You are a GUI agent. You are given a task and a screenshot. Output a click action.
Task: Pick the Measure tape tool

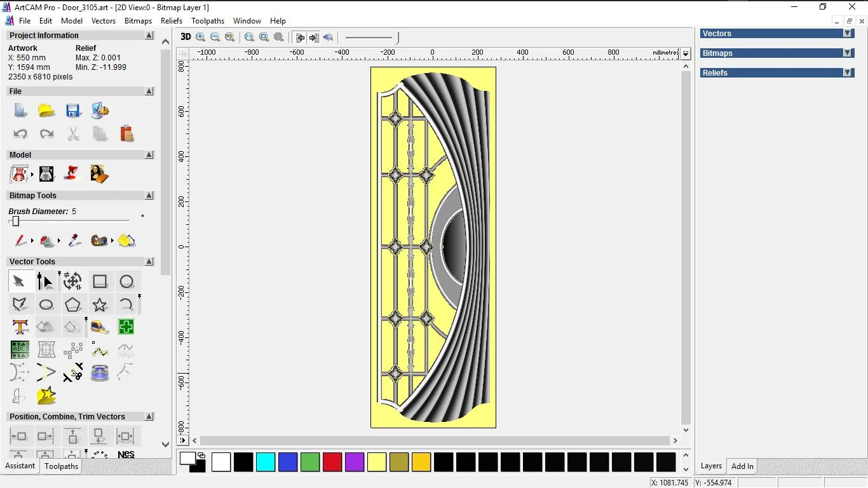coord(100,327)
